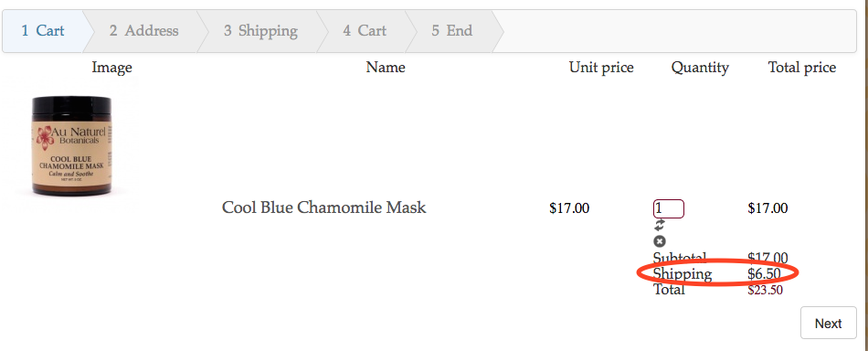The image size is (868, 351).
Task: Go to step 2 Address
Action: click(x=144, y=30)
